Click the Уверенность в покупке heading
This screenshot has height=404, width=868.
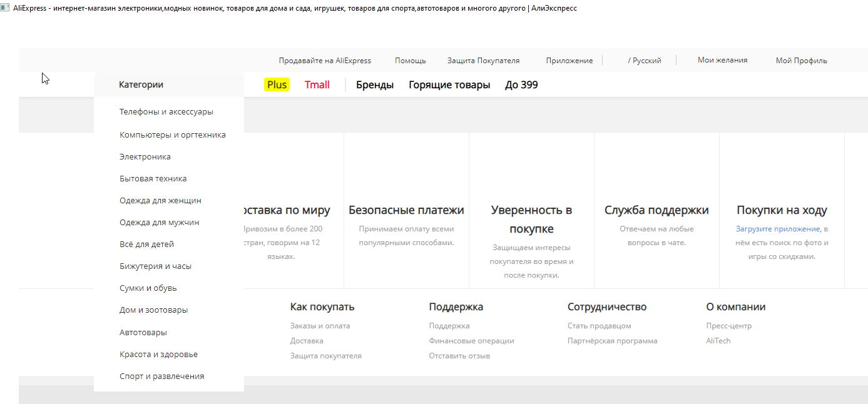[x=531, y=220]
